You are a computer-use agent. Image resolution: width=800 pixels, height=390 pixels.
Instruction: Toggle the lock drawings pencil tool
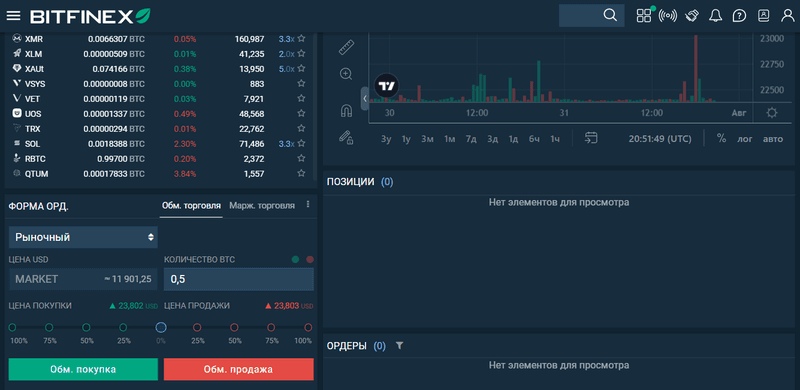346,137
